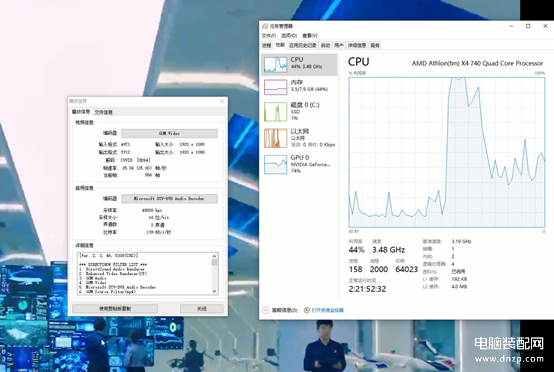Open the File (文件) menu

[x=269, y=36]
